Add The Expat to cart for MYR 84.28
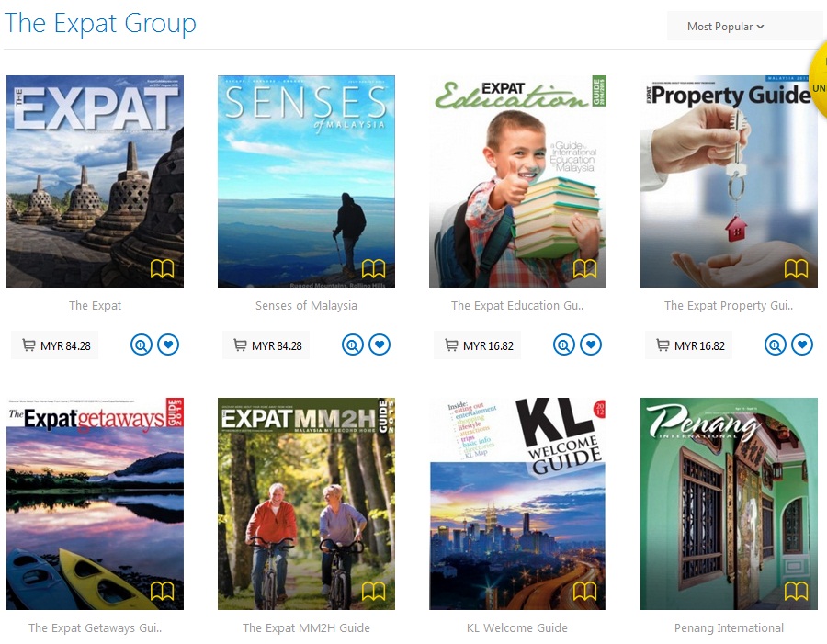The height and width of the screenshot is (644, 827). point(55,345)
